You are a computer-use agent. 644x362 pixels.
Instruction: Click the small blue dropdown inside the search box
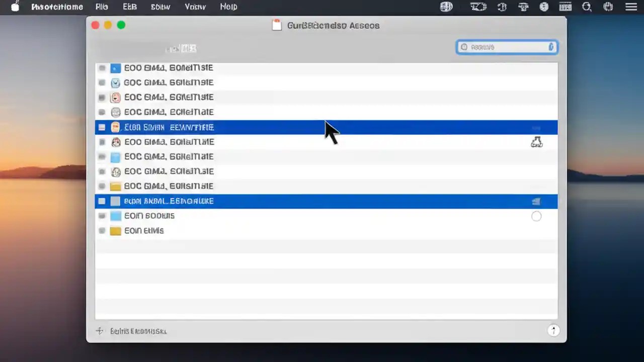550,47
